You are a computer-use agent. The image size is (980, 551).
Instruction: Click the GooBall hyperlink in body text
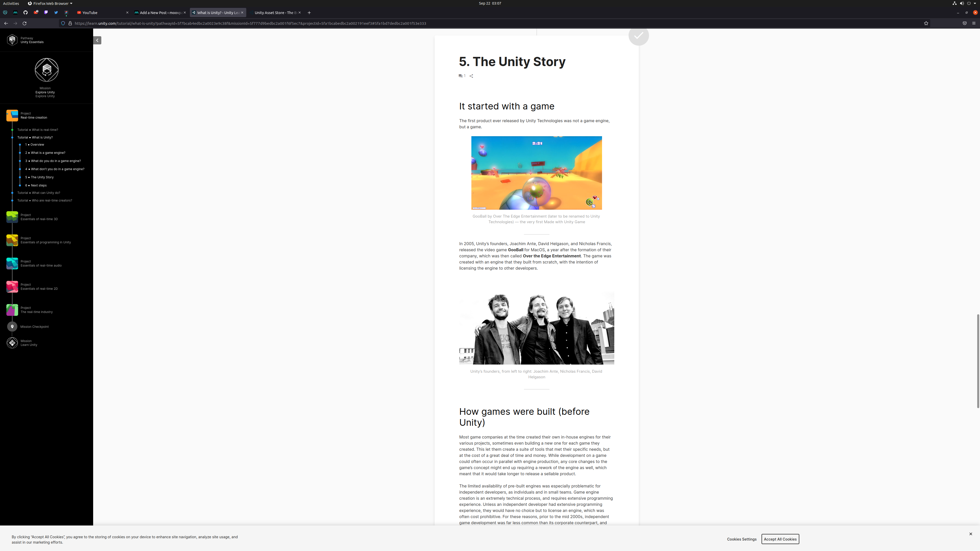(x=516, y=249)
